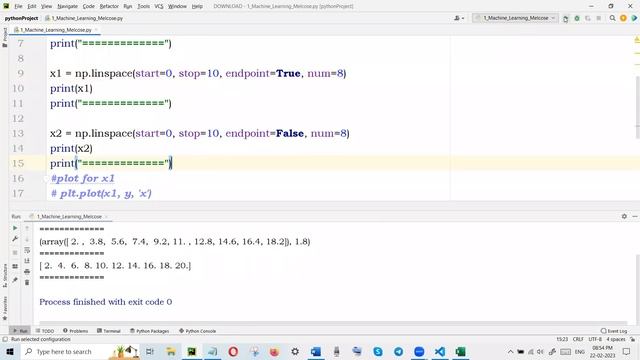Open the Python Console tool window
640x360 pixels.
[x=198, y=331]
